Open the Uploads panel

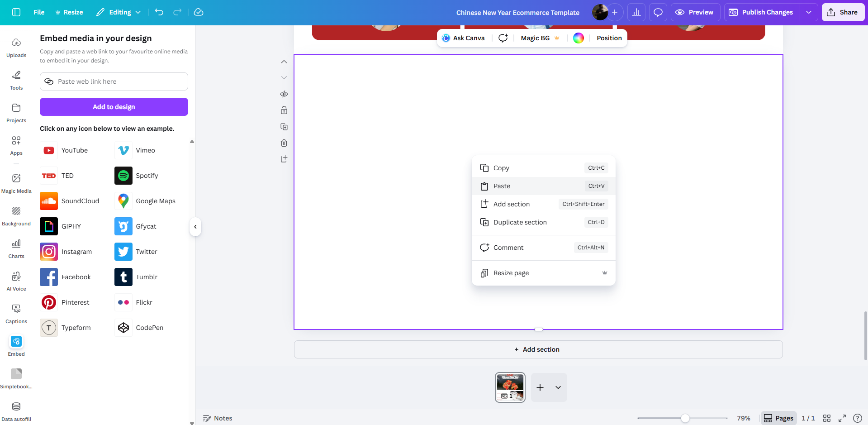16,48
